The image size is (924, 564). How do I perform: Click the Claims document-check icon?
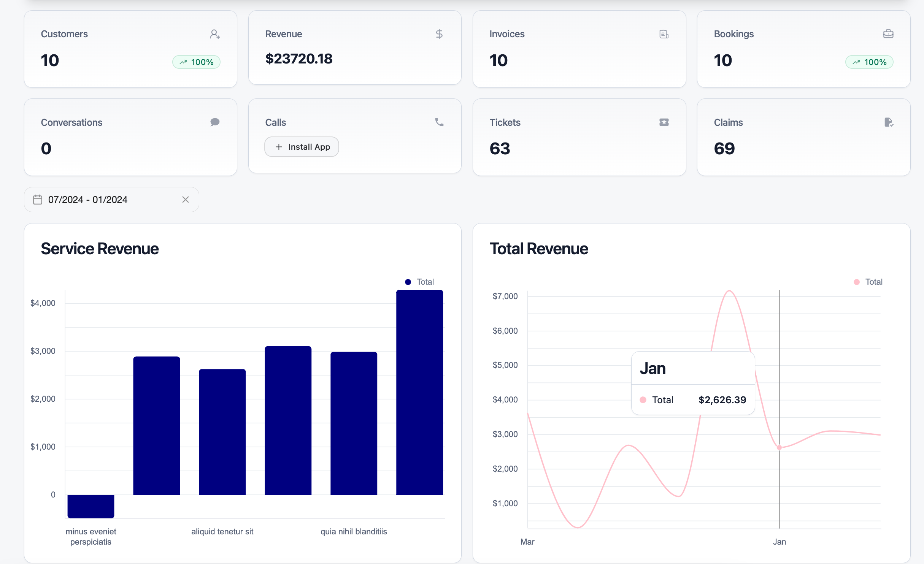point(889,122)
